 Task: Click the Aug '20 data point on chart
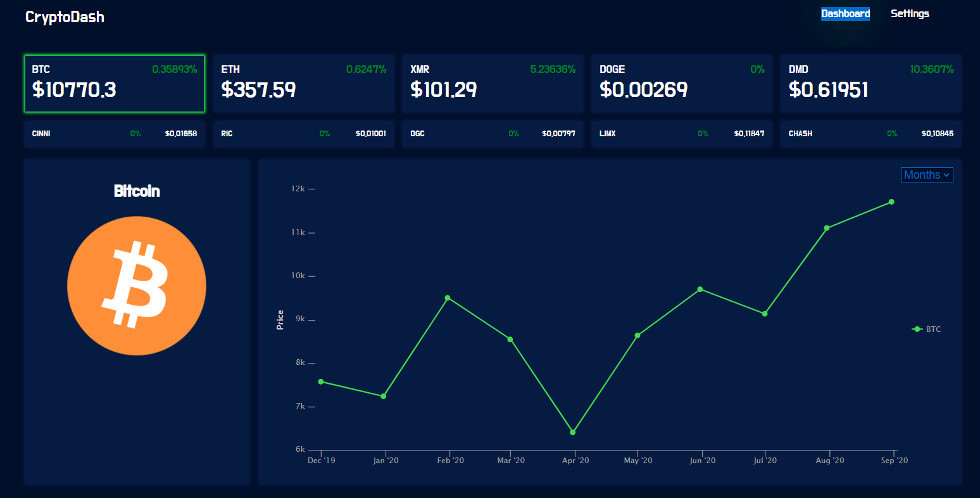pos(827,228)
